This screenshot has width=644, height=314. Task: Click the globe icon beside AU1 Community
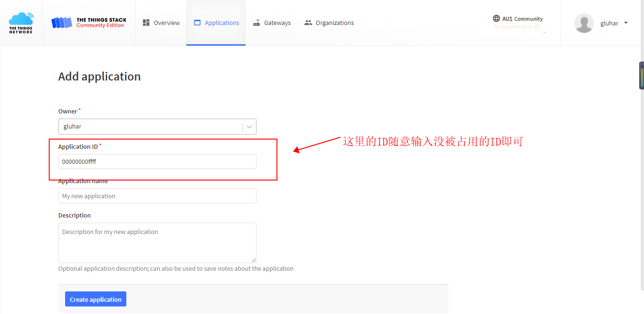click(496, 19)
